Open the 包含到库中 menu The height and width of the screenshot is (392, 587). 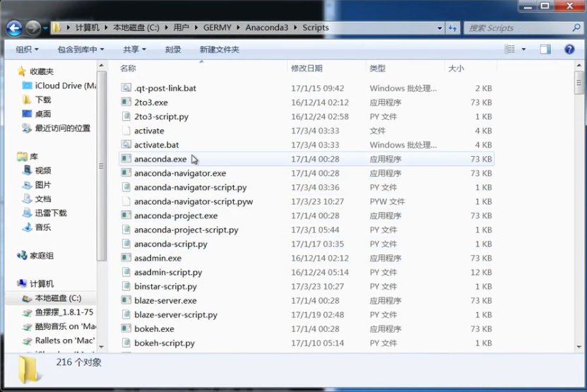[81, 49]
